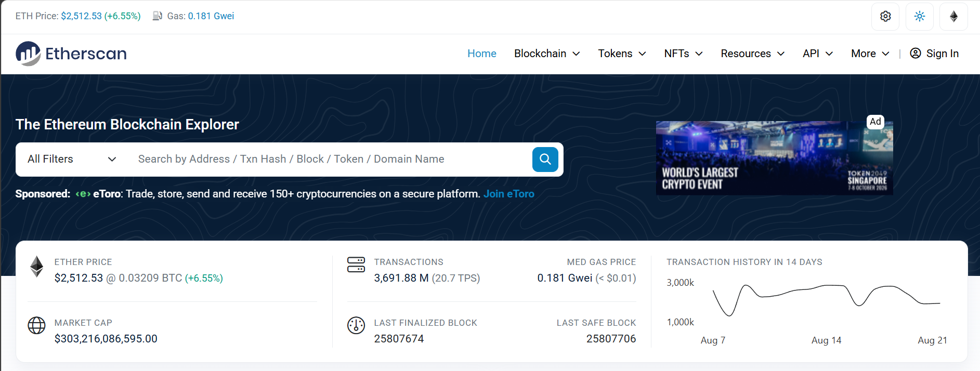Open the Ethereum network selector icon
The width and height of the screenshot is (980, 371).
pyautogui.click(x=953, y=16)
